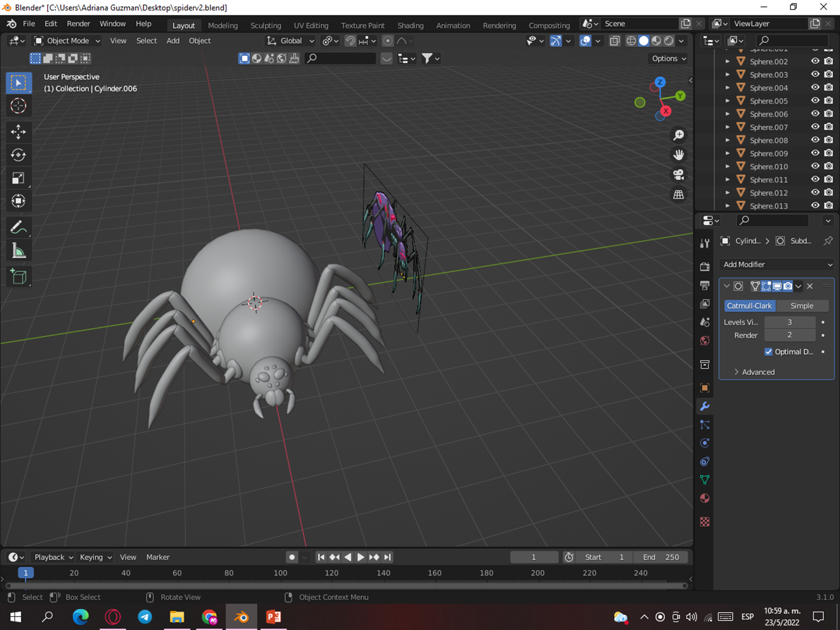Open the Particles properties tab
The width and height of the screenshot is (840, 630).
[x=705, y=424]
